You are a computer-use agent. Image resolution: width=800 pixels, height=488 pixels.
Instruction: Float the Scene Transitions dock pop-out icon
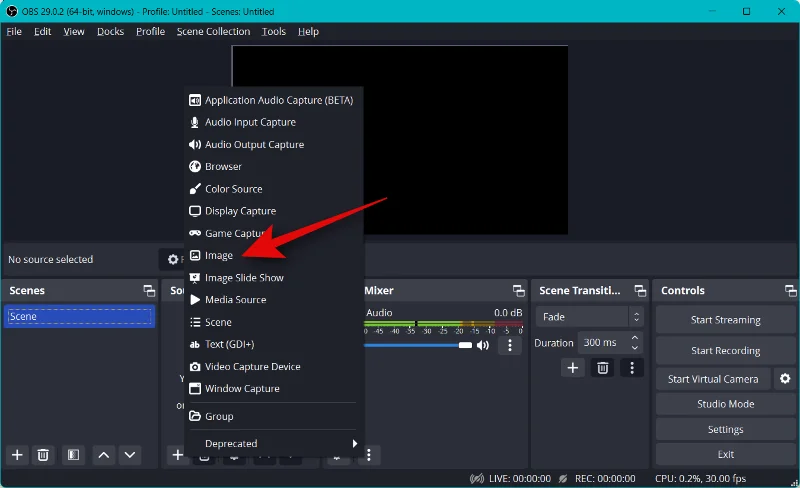pyautogui.click(x=640, y=290)
